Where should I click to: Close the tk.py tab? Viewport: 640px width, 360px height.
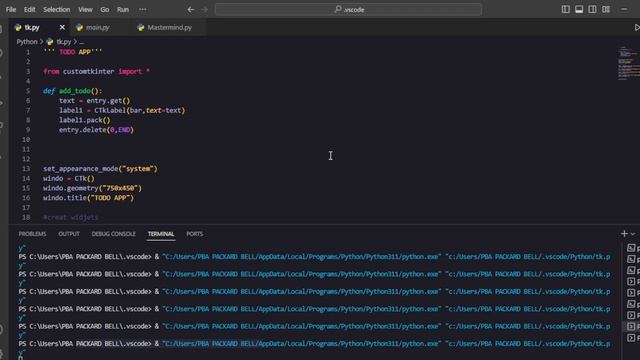pos(62,27)
